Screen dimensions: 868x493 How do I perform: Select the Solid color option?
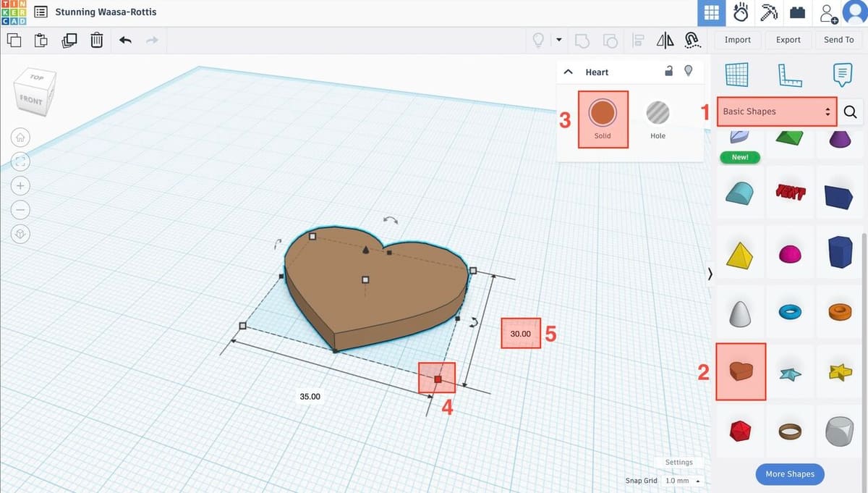(x=603, y=119)
